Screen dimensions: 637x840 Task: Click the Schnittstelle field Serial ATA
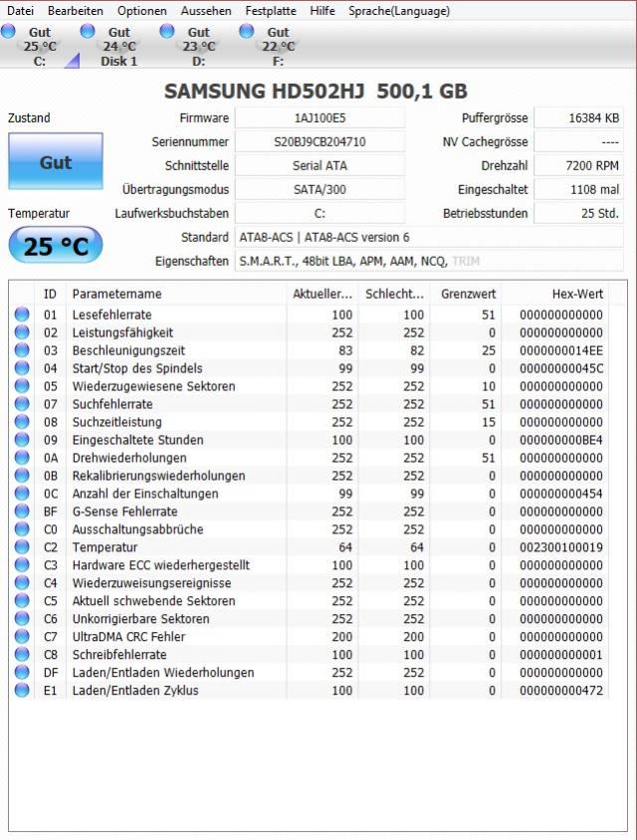(319, 165)
